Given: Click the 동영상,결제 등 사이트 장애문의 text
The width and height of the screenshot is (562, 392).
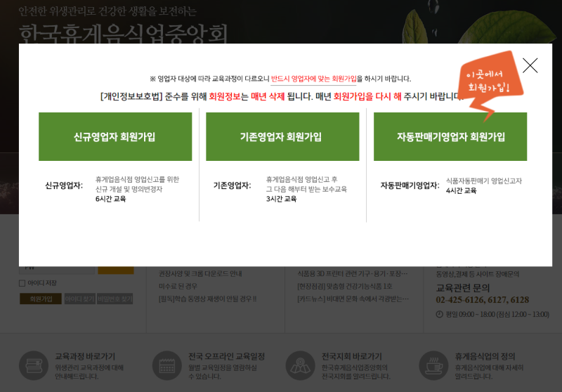Looking at the screenshot, I should click(x=478, y=274).
